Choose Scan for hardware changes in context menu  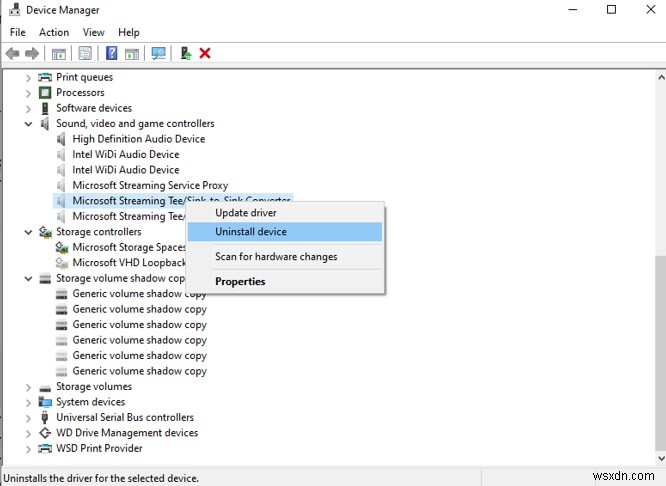tap(285, 257)
